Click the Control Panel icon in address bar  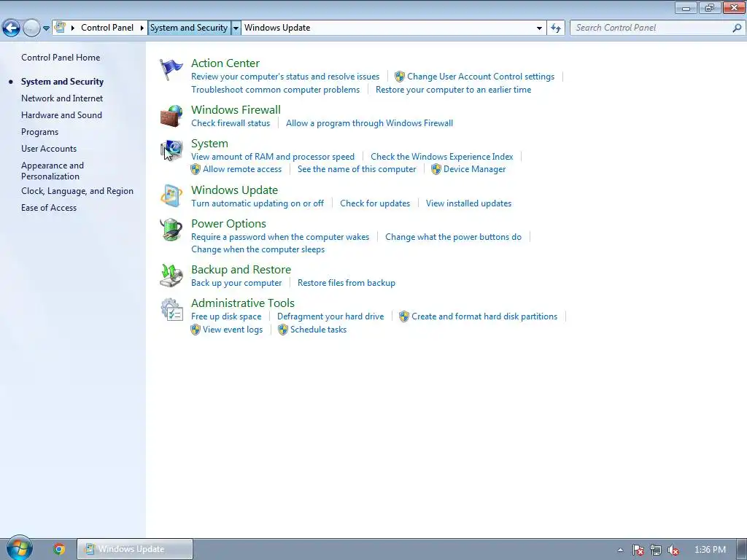click(x=60, y=27)
